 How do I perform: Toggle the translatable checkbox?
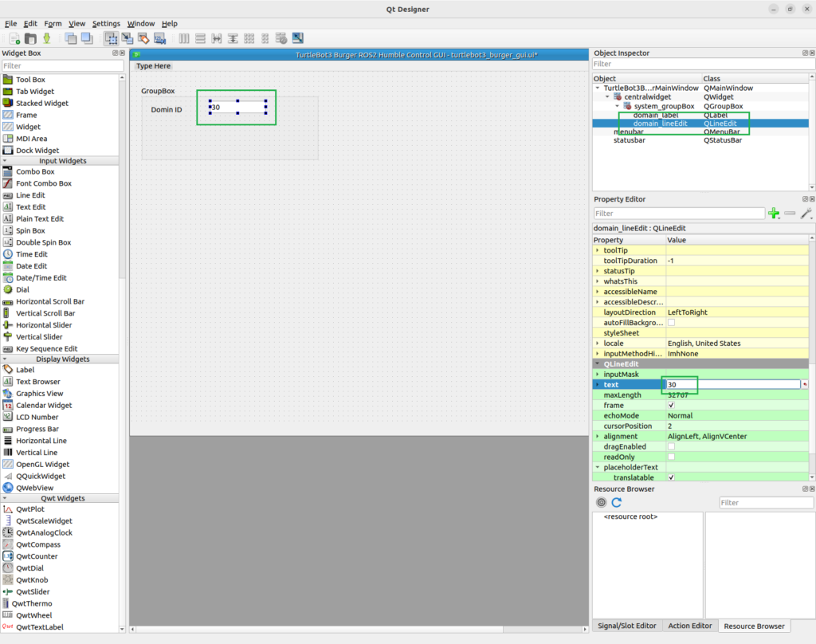(671, 477)
